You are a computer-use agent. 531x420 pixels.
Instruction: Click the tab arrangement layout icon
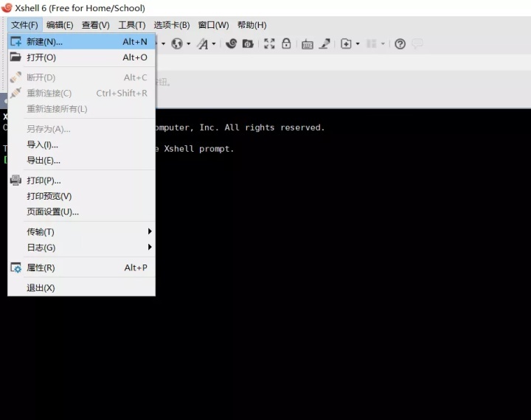(x=372, y=43)
